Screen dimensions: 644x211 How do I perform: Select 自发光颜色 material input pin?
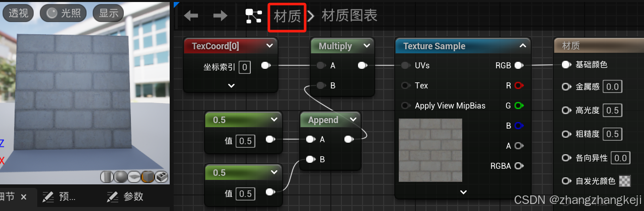[x=566, y=181]
